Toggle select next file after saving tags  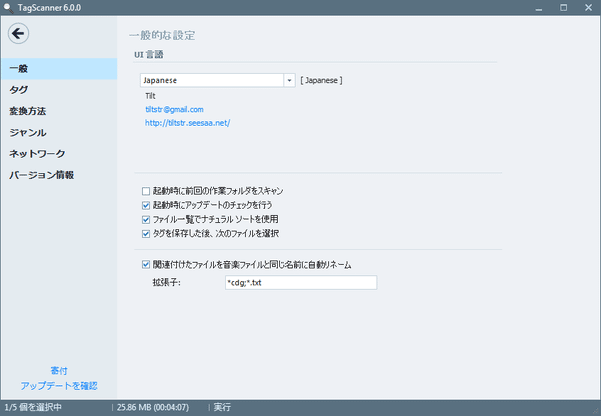click(x=146, y=233)
